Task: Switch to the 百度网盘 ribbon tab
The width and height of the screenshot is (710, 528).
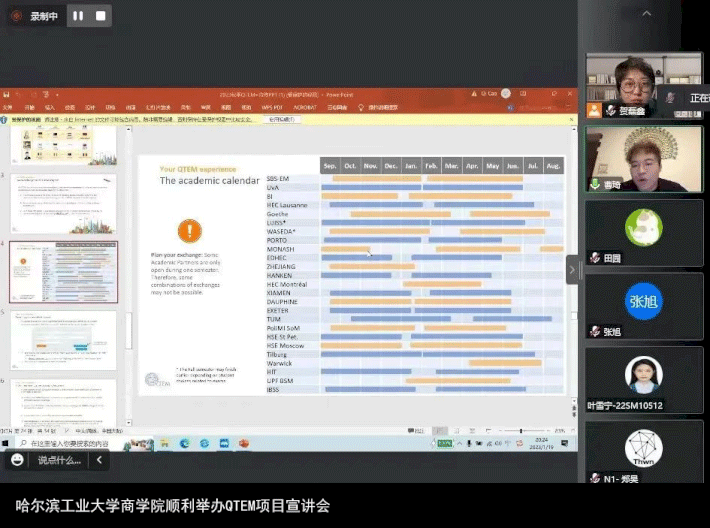Action: (x=337, y=108)
